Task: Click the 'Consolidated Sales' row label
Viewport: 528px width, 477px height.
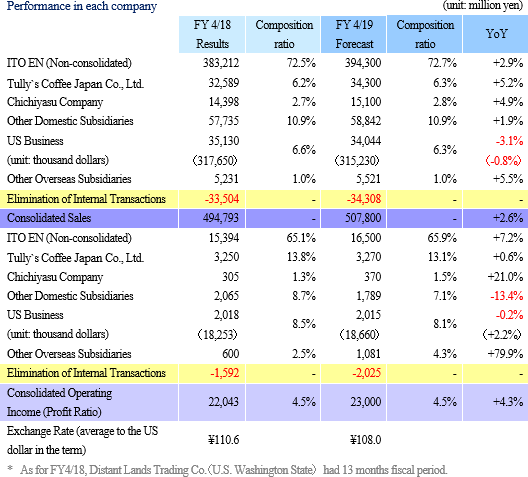Action: [49, 218]
